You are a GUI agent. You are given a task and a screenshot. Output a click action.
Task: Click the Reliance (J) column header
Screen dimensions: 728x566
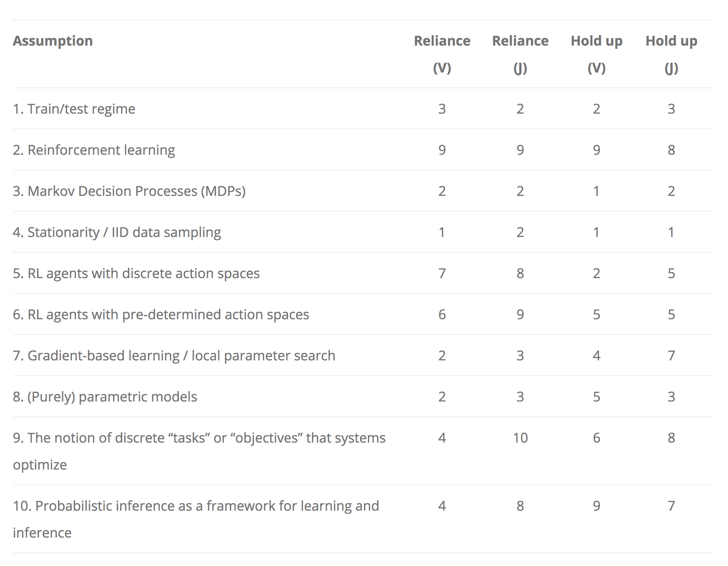pyautogui.click(x=520, y=54)
